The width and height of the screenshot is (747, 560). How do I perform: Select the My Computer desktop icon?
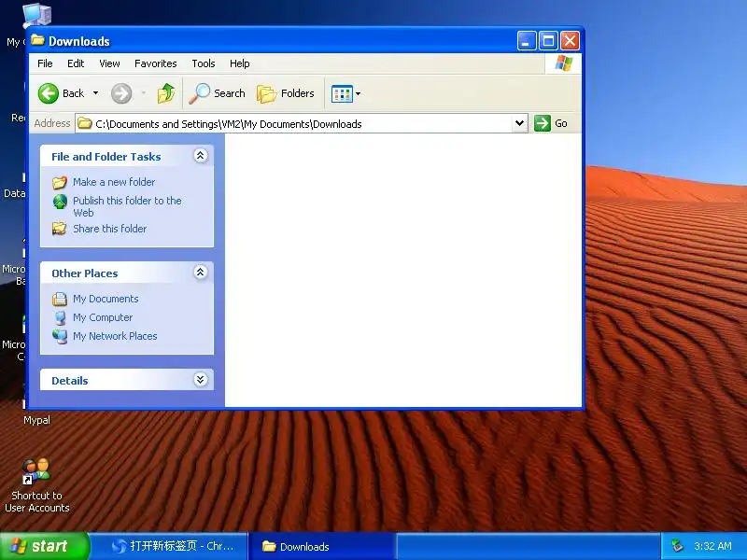tap(36, 14)
